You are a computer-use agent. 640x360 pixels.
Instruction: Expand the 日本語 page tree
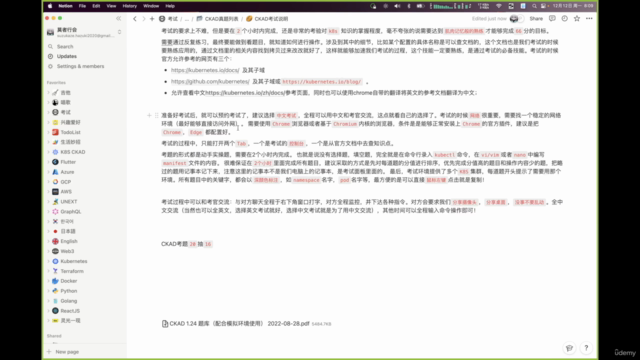[49, 231]
